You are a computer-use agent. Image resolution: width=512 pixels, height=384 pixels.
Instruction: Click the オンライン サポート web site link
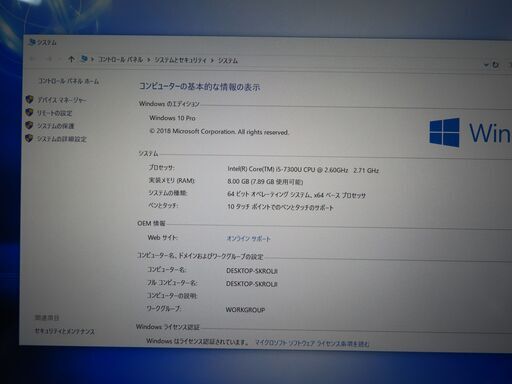click(249, 239)
